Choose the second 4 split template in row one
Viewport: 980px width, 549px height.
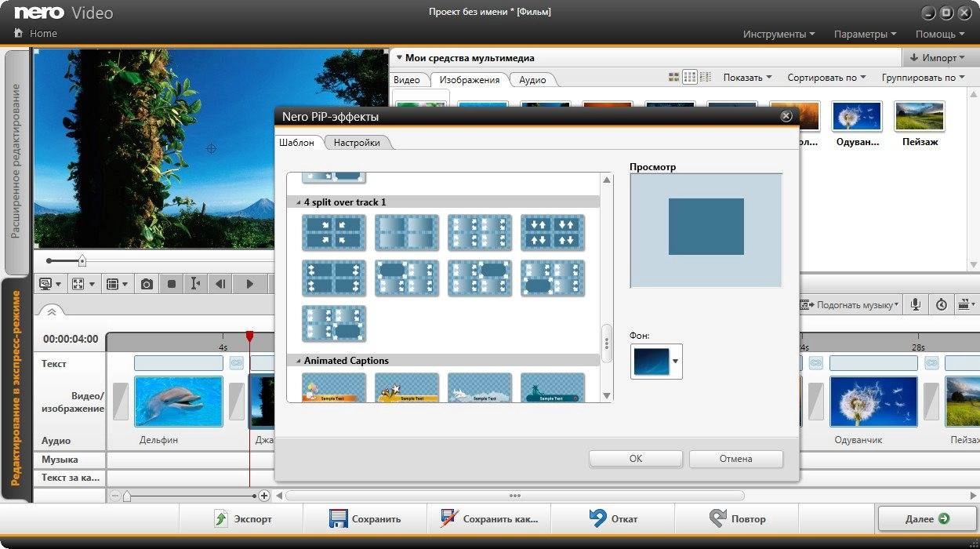407,232
